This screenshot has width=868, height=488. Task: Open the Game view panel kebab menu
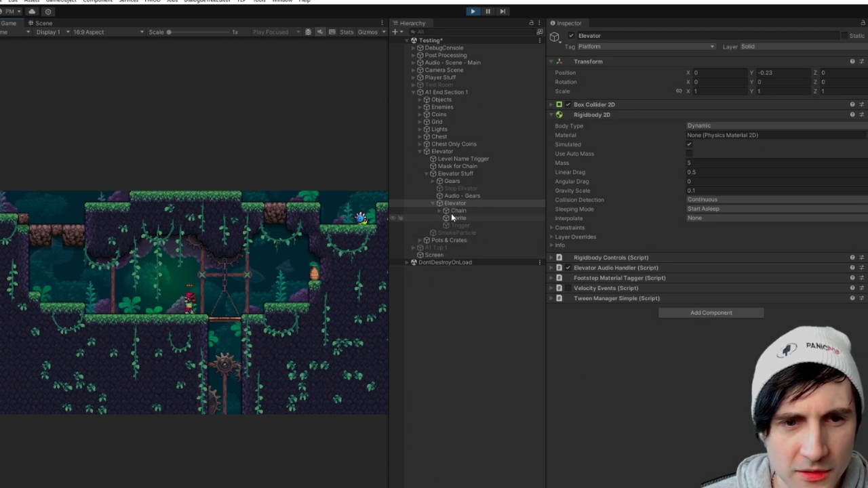tap(382, 23)
